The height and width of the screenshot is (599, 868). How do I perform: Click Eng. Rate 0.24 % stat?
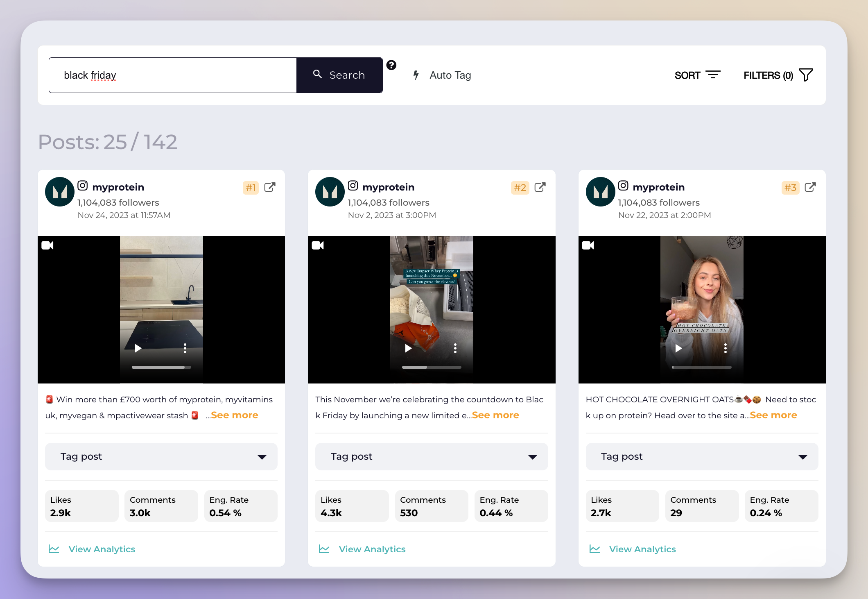(781, 506)
